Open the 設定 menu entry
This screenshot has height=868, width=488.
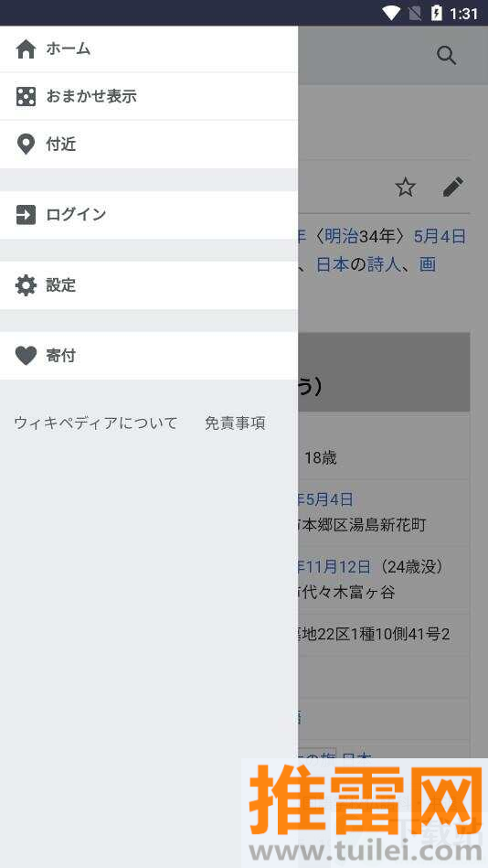(149, 285)
